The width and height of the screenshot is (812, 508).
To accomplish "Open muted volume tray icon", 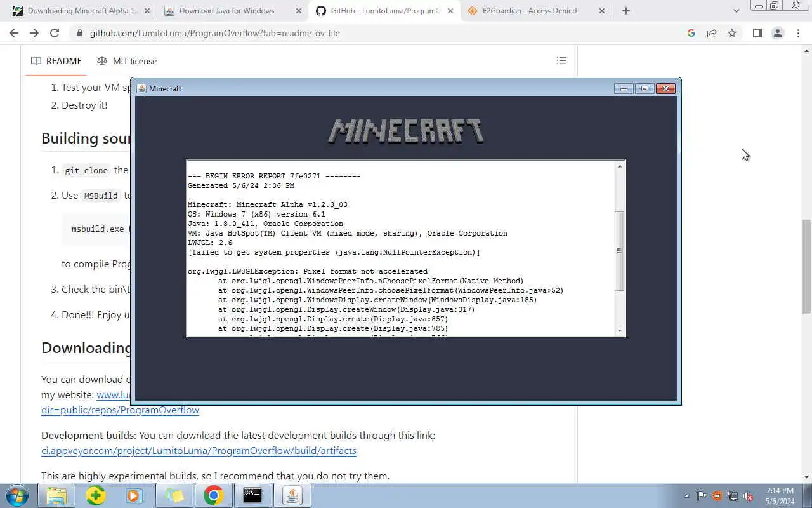I will 748,496.
